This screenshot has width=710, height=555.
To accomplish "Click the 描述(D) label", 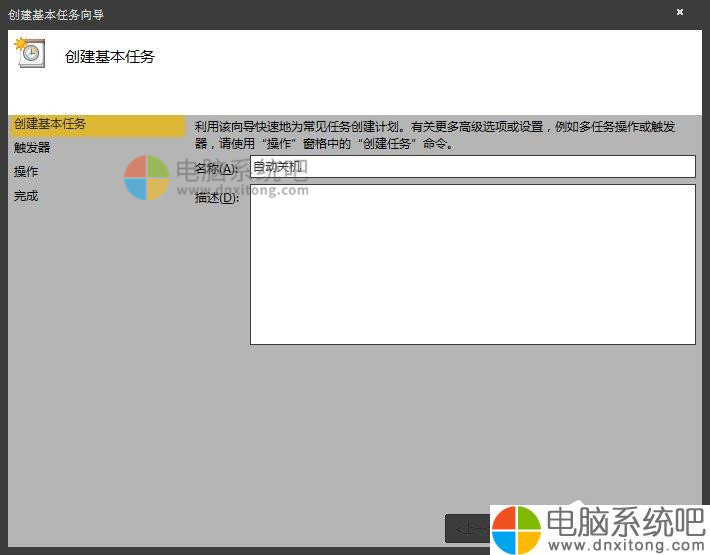I will click(x=216, y=197).
